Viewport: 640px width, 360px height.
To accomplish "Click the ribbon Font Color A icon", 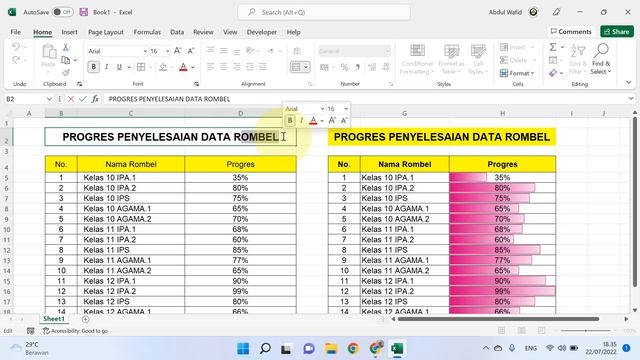I will tap(183, 67).
